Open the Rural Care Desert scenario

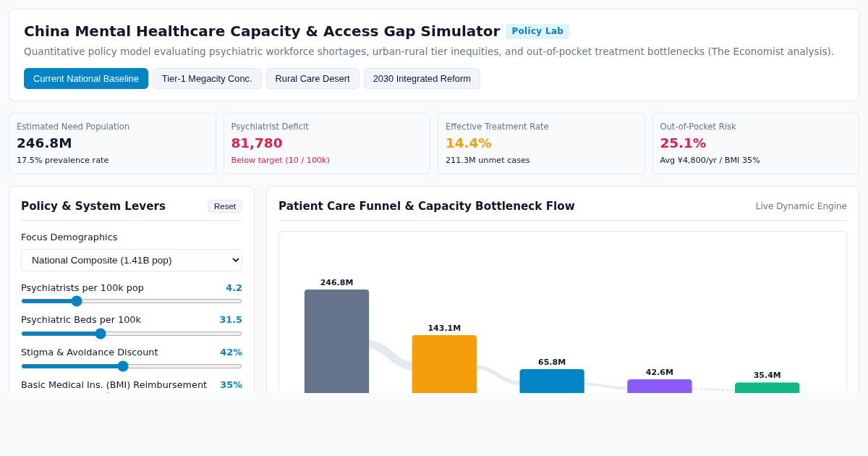(312, 78)
